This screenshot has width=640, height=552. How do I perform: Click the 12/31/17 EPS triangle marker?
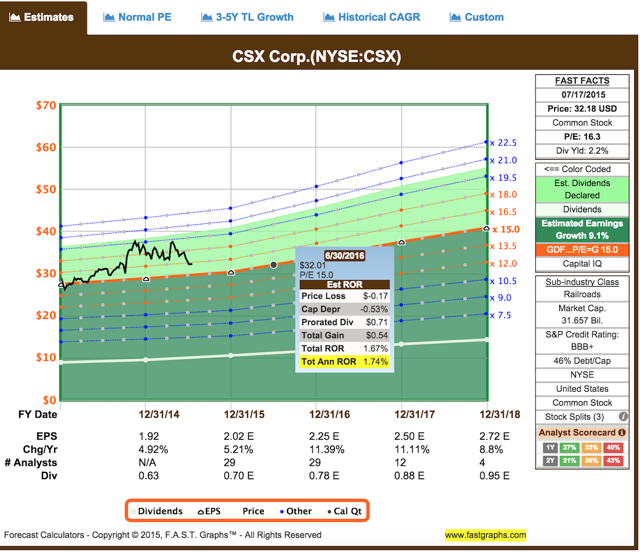pyautogui.click(x=402, y=242)
